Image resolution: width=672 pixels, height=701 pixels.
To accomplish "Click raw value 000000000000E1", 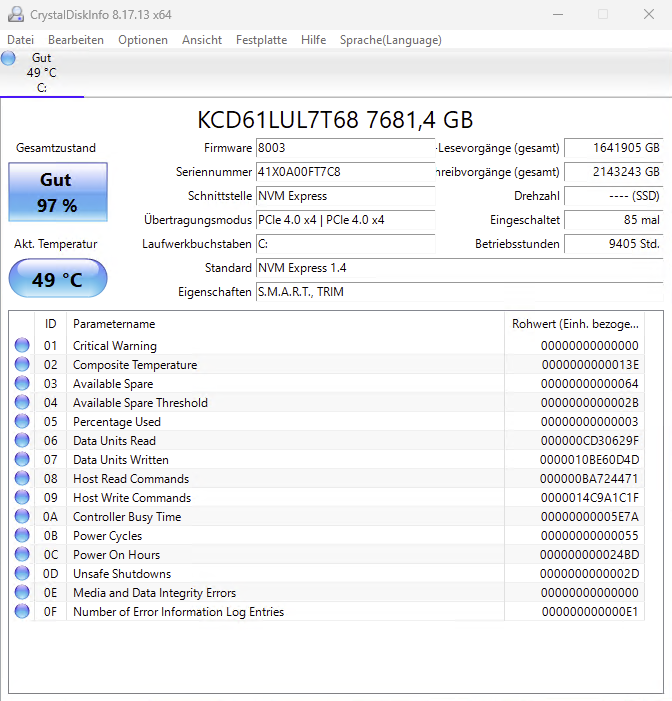I will [x=590, y=612].
